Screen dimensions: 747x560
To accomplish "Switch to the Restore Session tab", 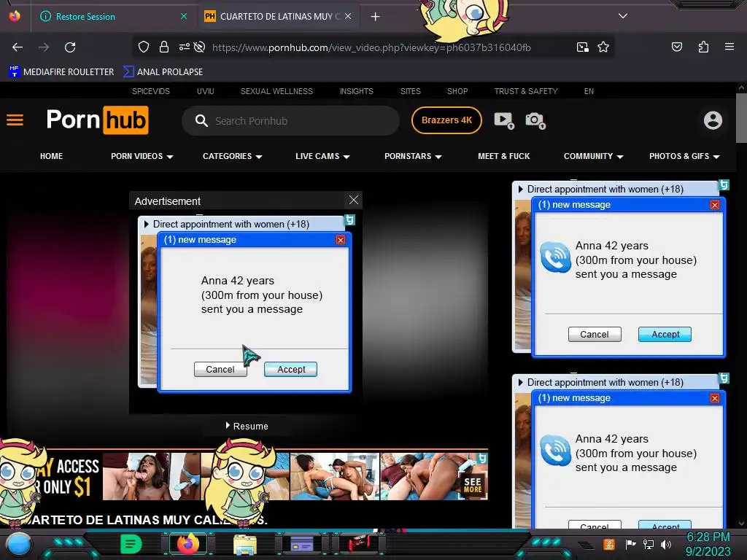I will (85, 17).
